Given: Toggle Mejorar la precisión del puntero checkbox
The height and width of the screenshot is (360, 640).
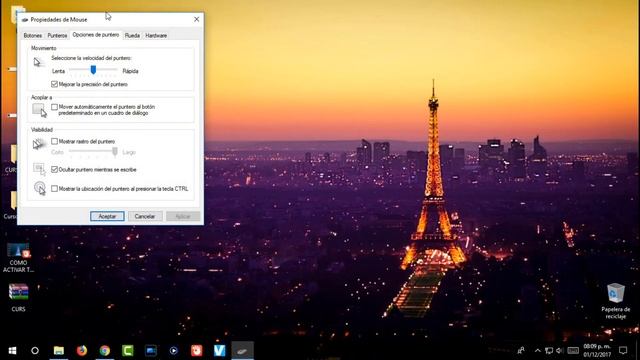Looking at the screenshot, I should 54,84.
